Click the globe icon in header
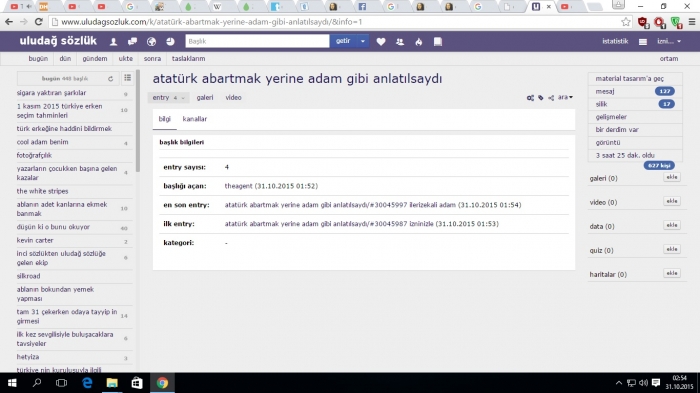The height and width of the screenshot is (393, 700). 151,42
